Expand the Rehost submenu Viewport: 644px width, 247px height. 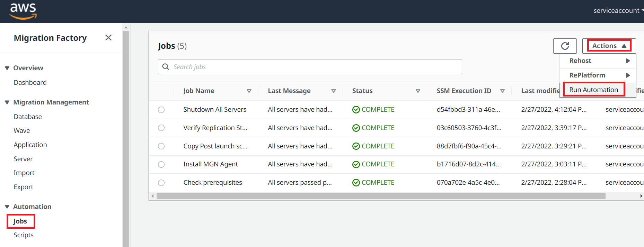point(598,61)
